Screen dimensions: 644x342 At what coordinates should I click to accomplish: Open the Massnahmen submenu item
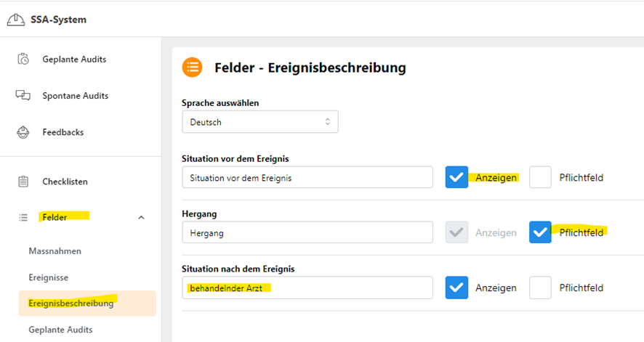55,251
